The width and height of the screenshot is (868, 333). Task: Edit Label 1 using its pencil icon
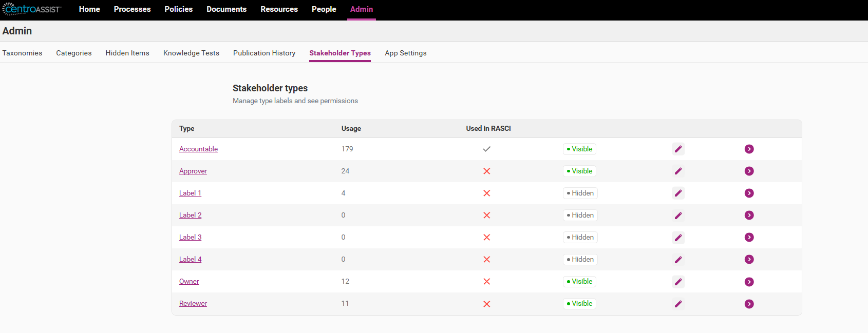(x=678, y=193)
